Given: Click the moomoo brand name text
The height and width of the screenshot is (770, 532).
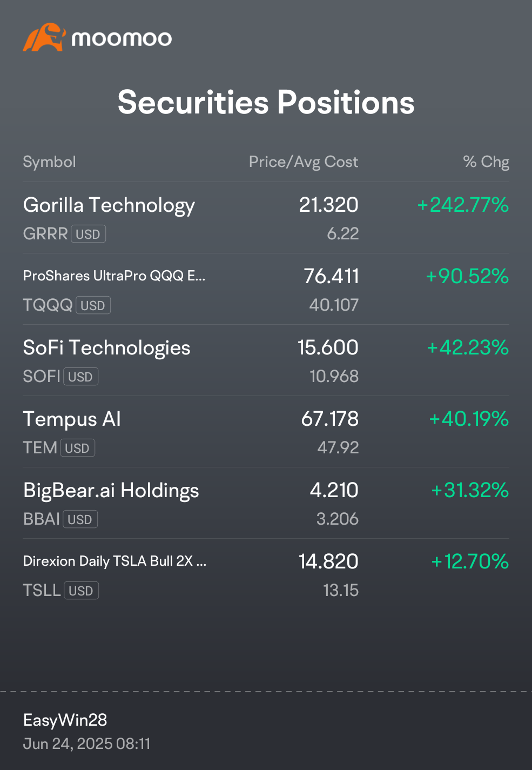Looking at the screenshot, I should coord(122,38).
